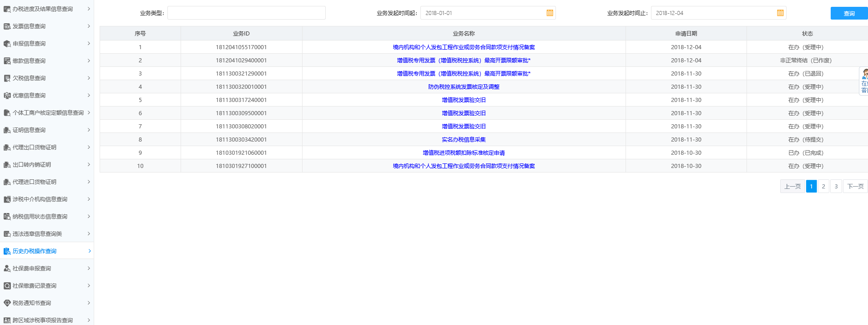Click the 出口转内销证明 sidebar icon
This screenshot has height=325, width=868.
[7, 165]
